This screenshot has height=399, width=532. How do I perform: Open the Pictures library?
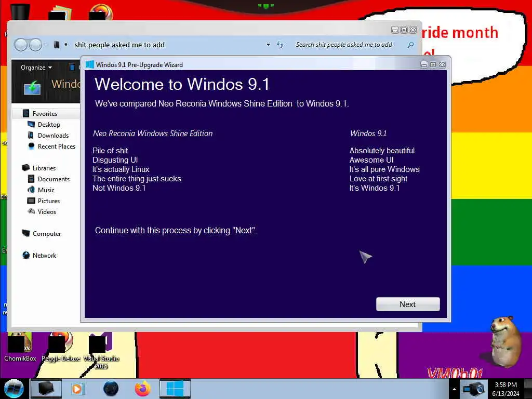tap(49, 201)
